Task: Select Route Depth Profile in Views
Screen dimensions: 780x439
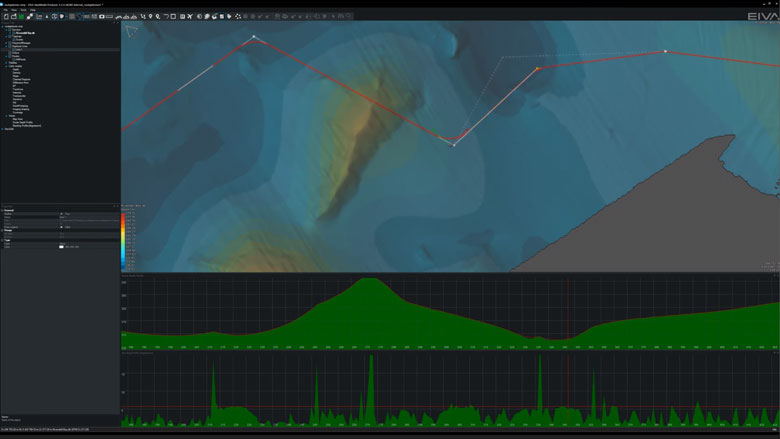Action: pos(24,122)
